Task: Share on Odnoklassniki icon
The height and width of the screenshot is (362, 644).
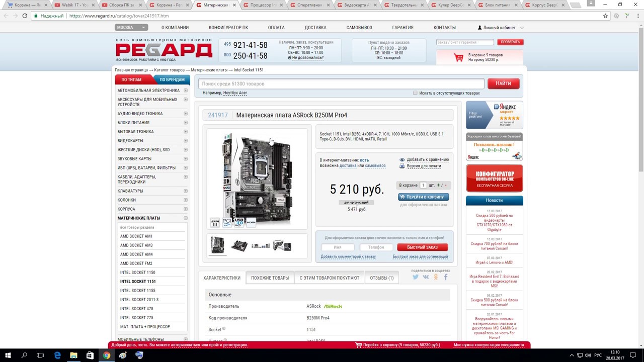Action: [x=436, y=277]
